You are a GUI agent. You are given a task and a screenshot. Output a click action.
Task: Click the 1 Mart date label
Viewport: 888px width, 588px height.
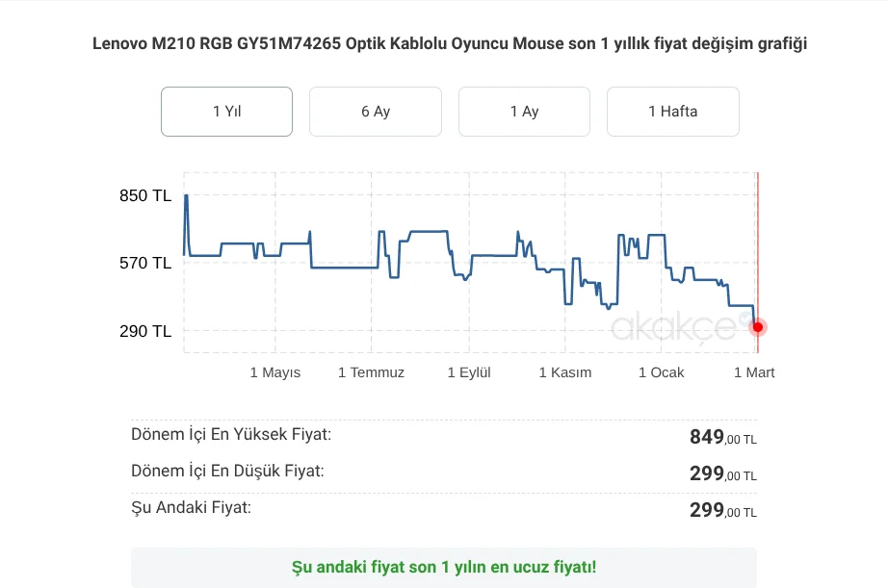(754, 372)
